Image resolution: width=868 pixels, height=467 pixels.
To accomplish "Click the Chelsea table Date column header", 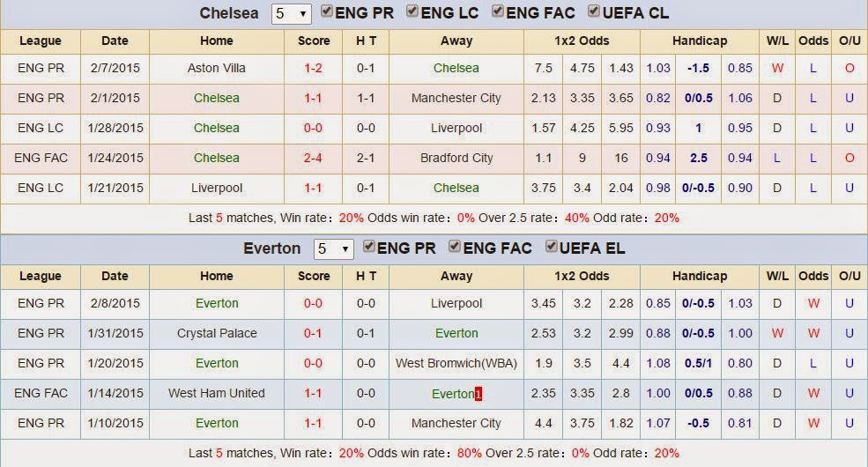I will [x=115, y=41].
